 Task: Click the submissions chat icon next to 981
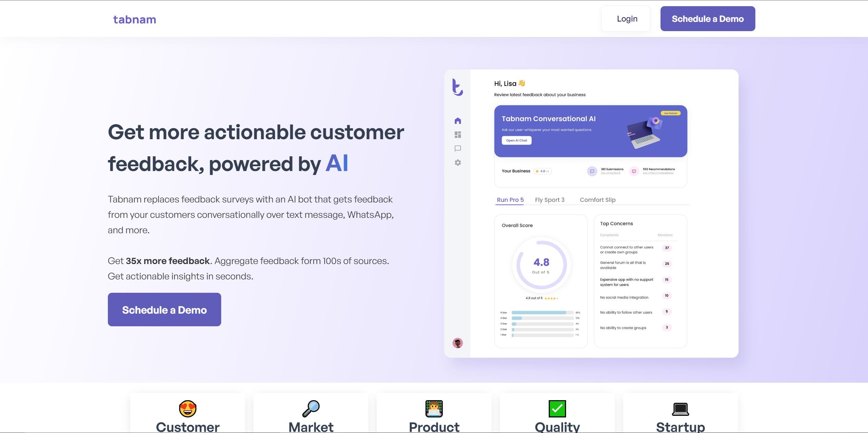point(592,171)
